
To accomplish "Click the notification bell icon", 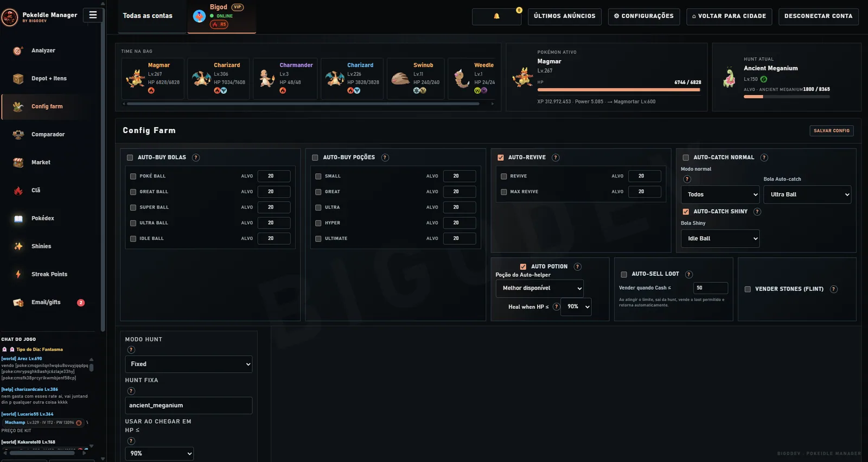I will pos(496,16).
